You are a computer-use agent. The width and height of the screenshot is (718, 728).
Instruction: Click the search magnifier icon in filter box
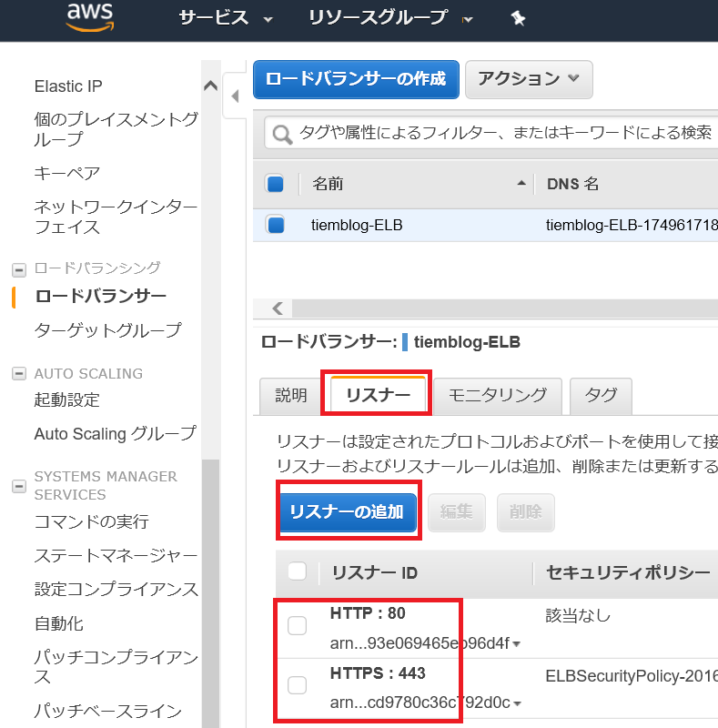point(282,135)
